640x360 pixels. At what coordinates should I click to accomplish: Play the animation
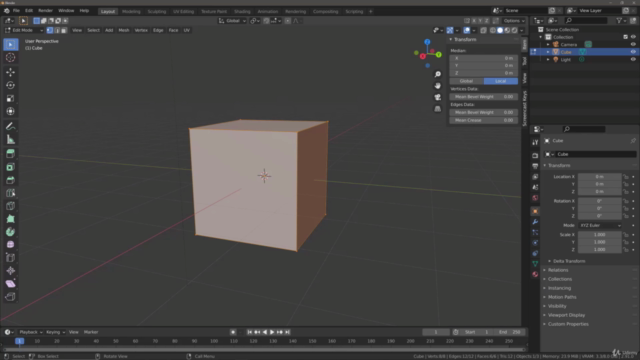click(x=272, y=332)
